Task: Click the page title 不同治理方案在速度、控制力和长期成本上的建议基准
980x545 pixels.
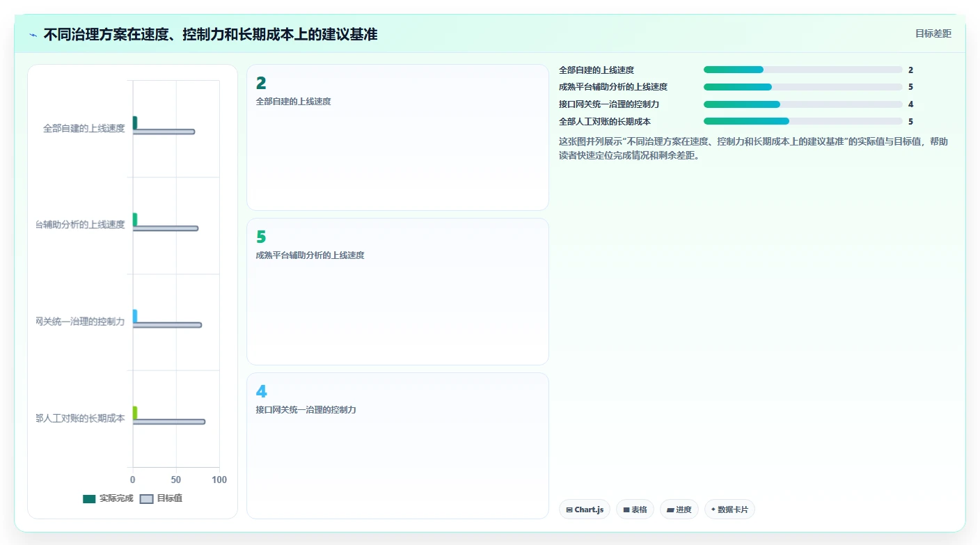Action: tap(210, 34)
